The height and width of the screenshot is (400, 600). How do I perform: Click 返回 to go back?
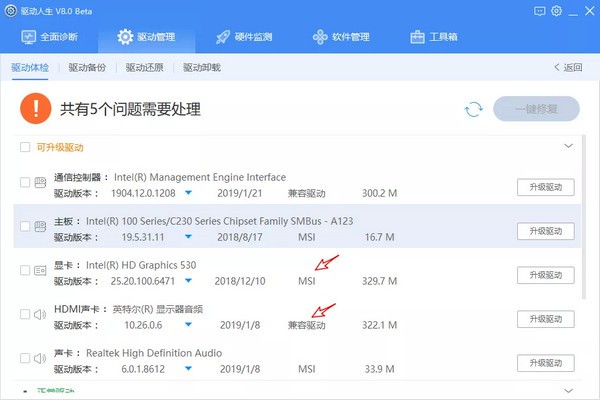point(567,68)
